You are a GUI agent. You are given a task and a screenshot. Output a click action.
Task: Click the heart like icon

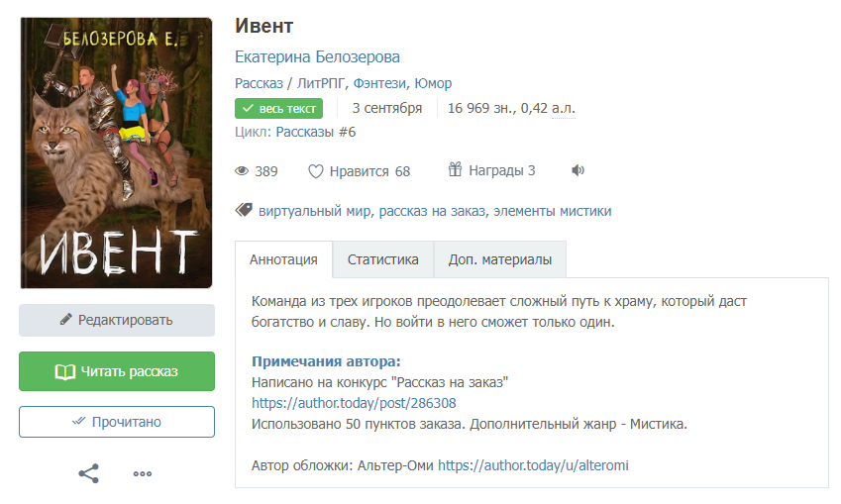316,171
